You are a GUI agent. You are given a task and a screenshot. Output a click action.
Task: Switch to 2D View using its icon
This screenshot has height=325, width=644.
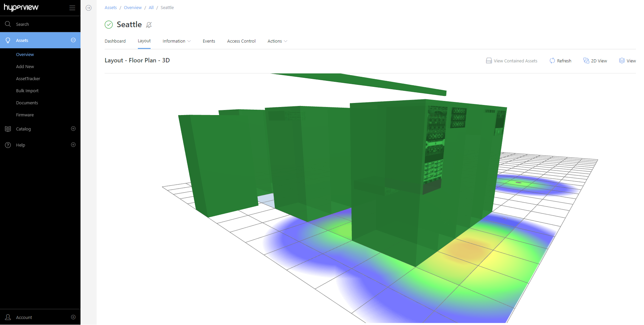pyautogui.click(x=587, y=61)
